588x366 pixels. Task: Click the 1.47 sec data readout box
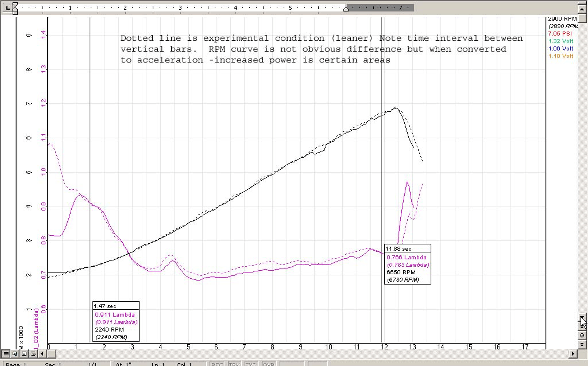(116, 321)
